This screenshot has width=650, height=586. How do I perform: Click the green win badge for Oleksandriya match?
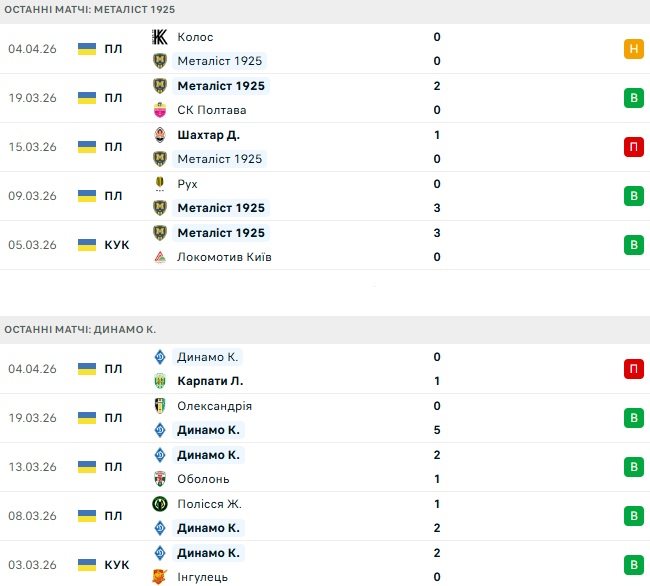click(x=633, y=418)
